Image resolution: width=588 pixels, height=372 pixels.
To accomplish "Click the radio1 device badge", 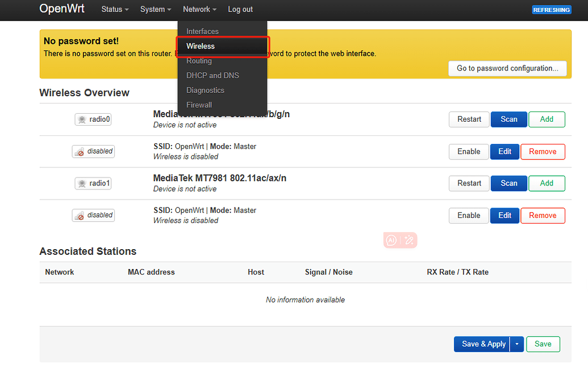I will click(x=93, y=183).
